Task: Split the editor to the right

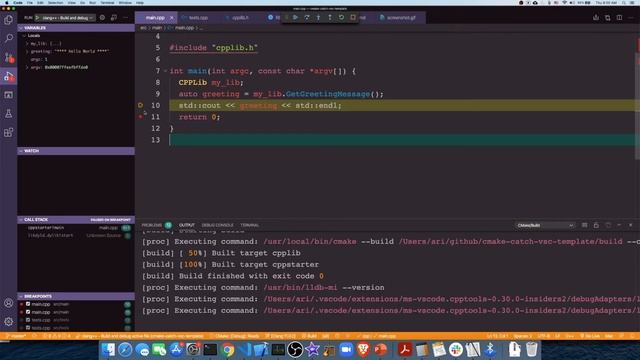Action: pyautogui.click(x=619, y=18)
